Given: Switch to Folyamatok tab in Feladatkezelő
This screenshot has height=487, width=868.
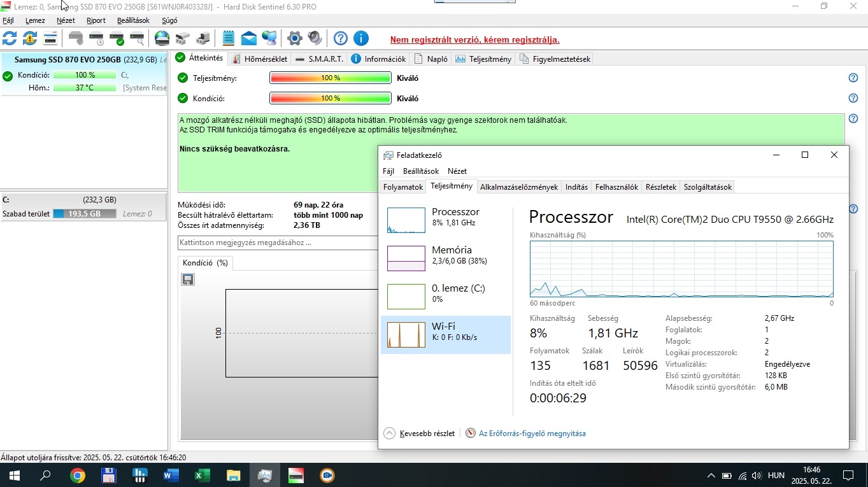Looking at the screenshot, I should pyautogui.click(x=403, y=187).
